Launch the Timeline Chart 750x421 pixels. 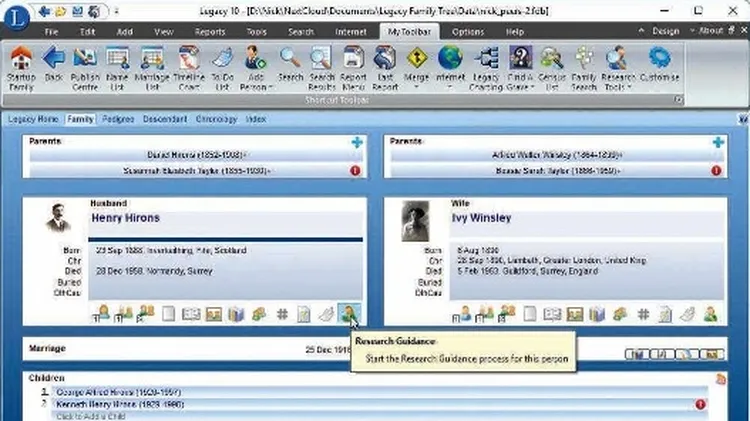[x=189, y=68]
